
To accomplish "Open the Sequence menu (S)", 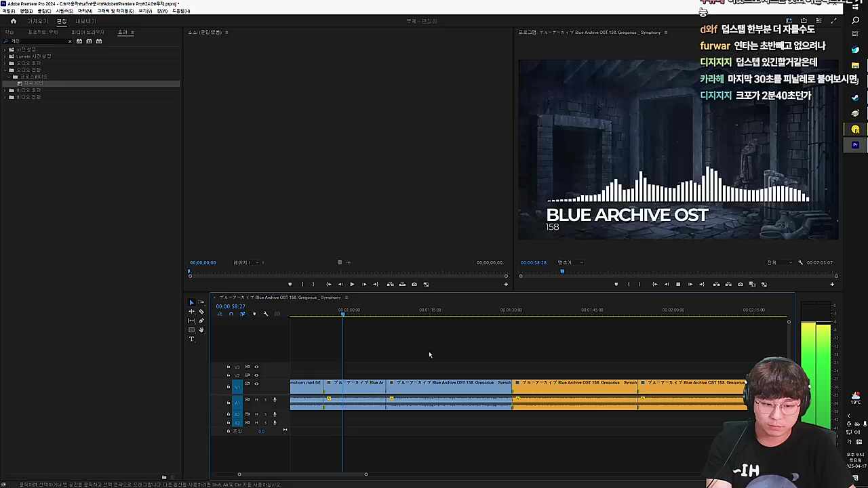I will (x=65, y=11).
